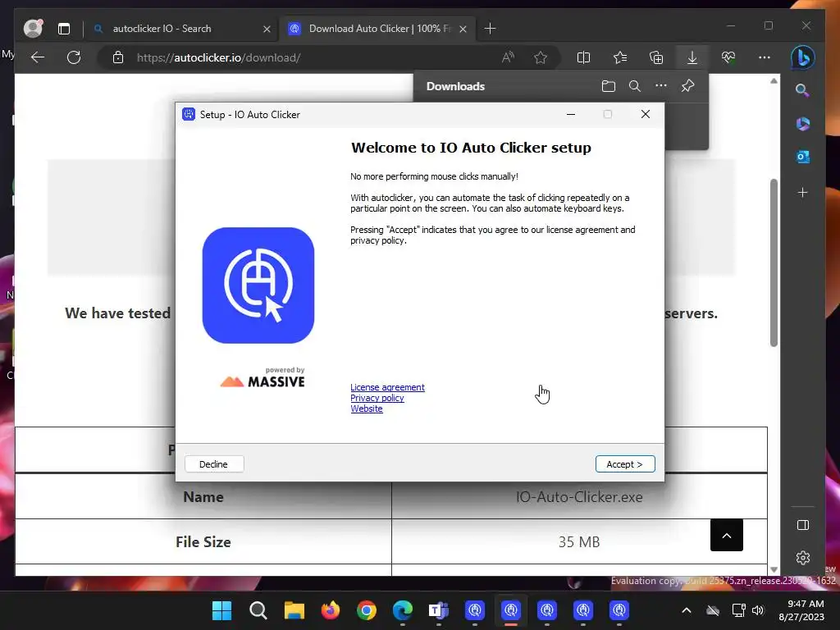Image resolution: width=840 pixels, height=630 pixels.
Task: Pin the Downloads panel
Action: point(688,85)
